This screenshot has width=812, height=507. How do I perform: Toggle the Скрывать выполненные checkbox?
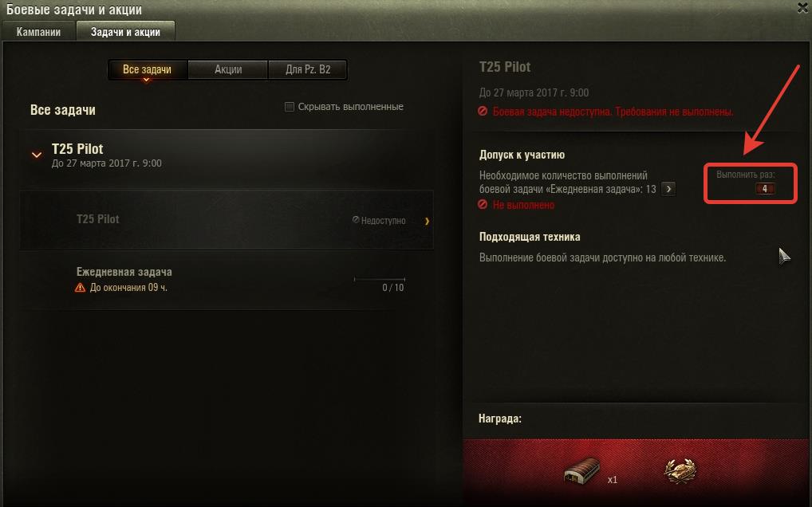pos(290,107)
